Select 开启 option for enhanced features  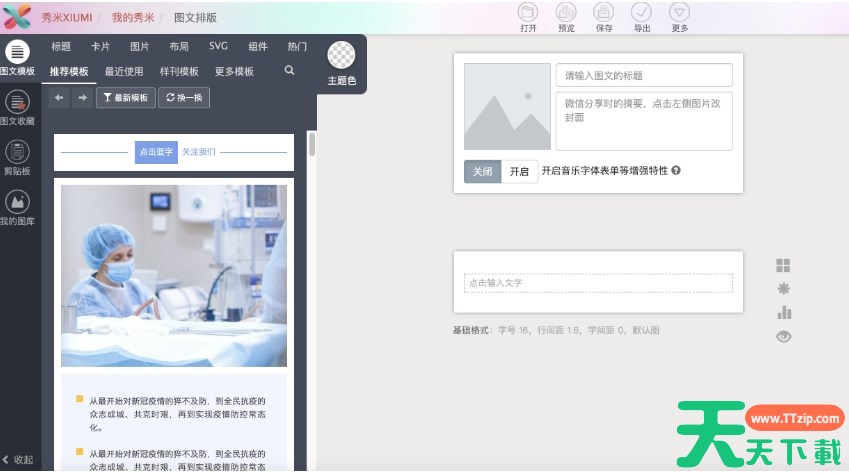tap(519, 171)
